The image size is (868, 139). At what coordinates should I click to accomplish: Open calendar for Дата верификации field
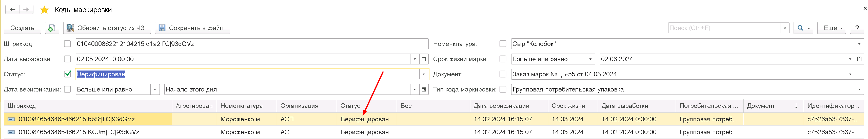tap(424, 89)
